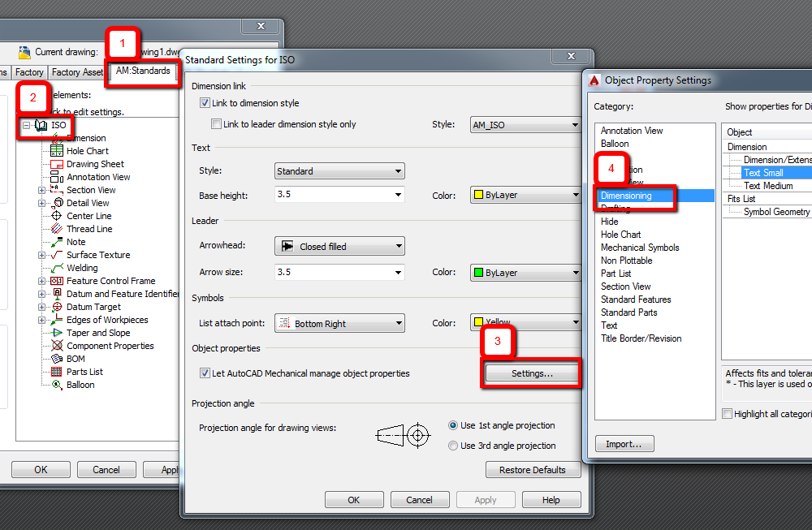Select the Detail View tree icon
812x530 pixels.
coord(57,203)
